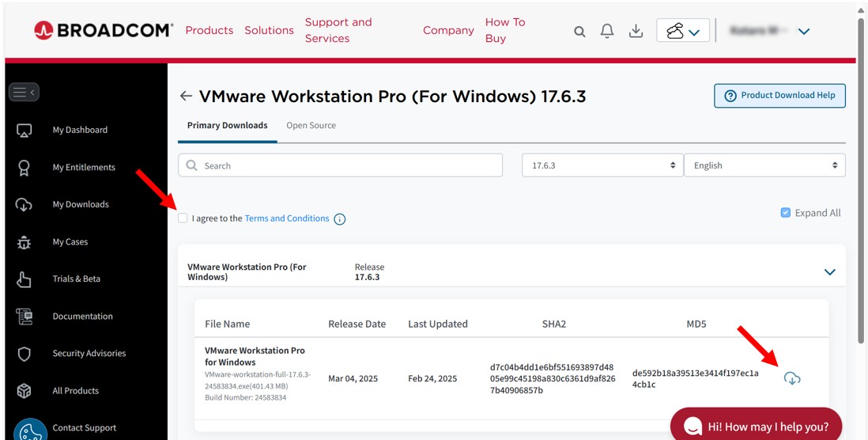Collapse the VMware Workstation Pro release section
Image resolution: width=868 pixels, height=440 pixels.
[x=830, y=272]
